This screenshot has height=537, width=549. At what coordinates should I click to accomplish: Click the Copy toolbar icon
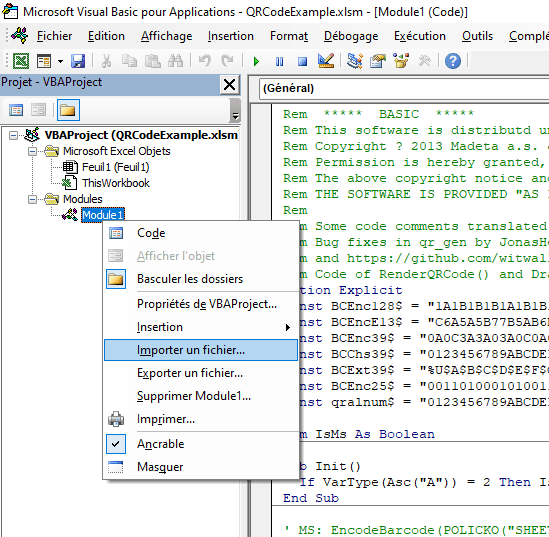click(x=129, y=61)
